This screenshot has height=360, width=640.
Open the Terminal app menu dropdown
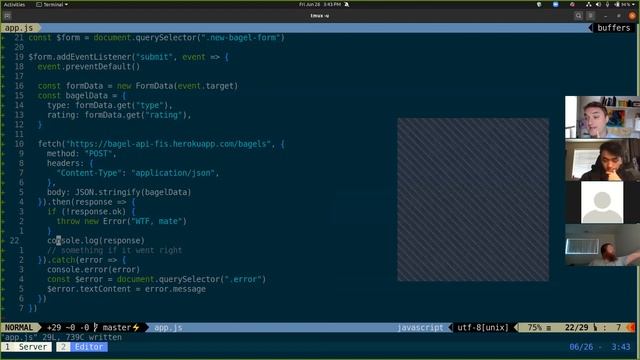[52, 4]
